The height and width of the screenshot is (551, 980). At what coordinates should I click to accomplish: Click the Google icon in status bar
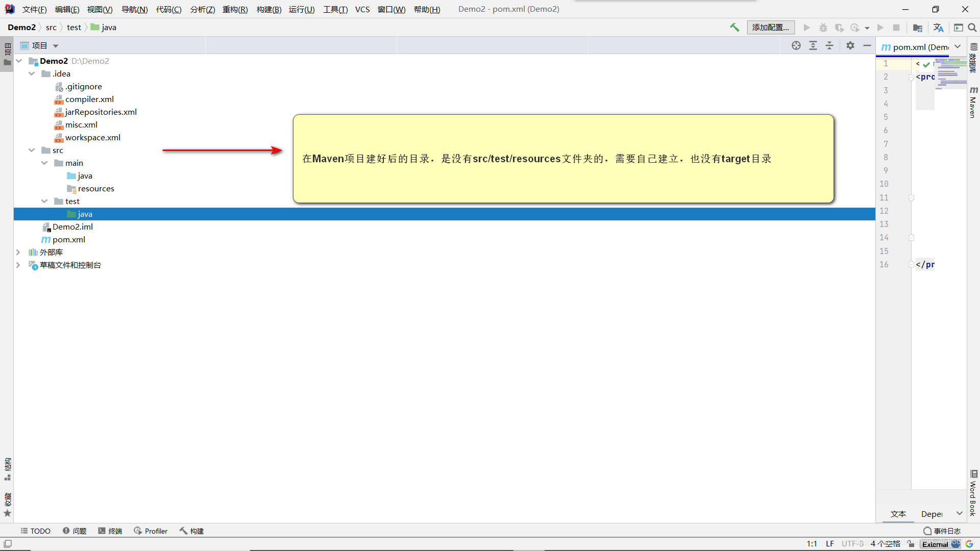(969, 544)
